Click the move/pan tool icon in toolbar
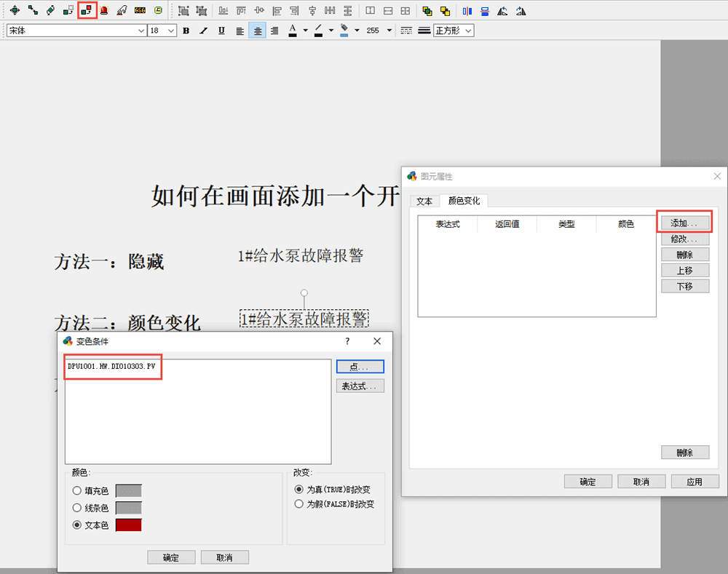Image resolution: width=728 pixels, height=574 pixels. 15,10
